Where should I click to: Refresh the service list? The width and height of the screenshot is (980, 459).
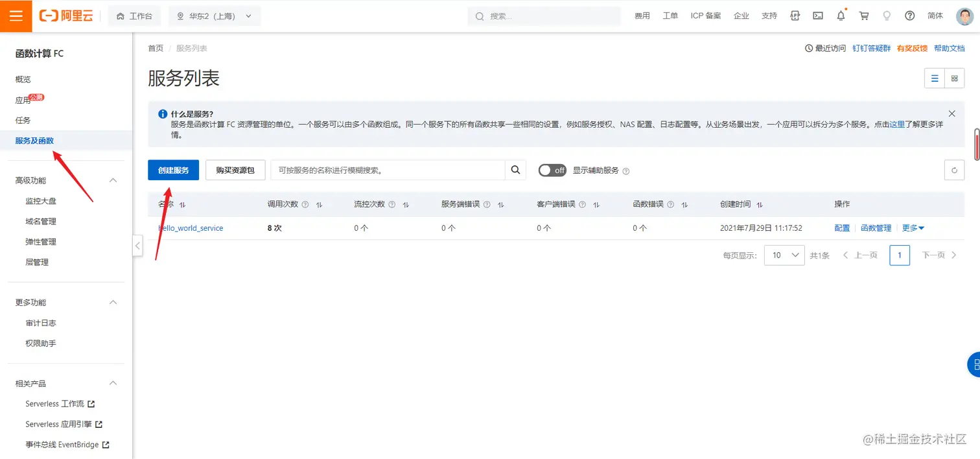coord(953,170)
